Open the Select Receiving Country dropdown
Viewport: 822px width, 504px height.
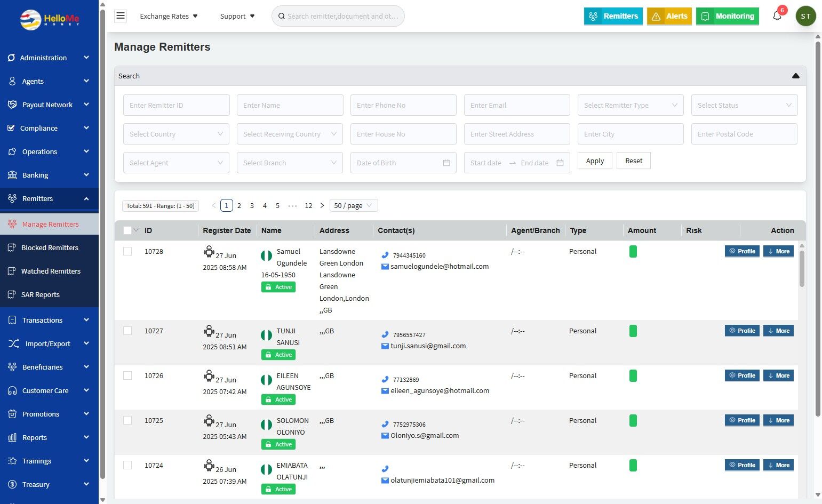coord(290,134)
